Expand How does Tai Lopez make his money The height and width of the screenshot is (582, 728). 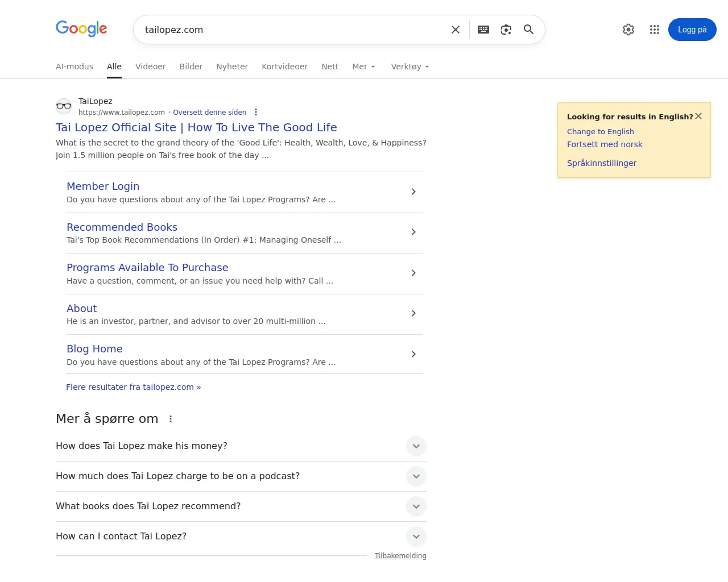point(416,446)
